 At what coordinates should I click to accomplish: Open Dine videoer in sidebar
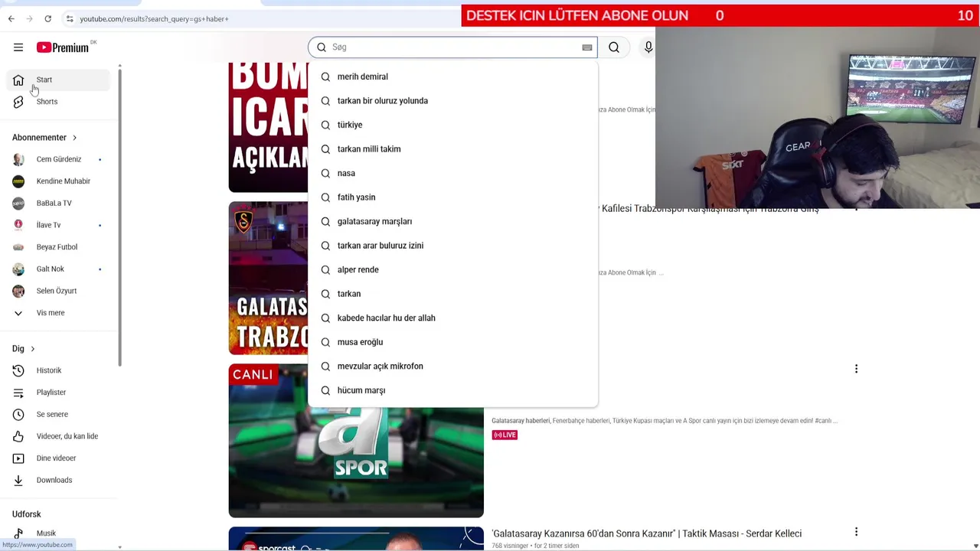[x=58, y=458]
